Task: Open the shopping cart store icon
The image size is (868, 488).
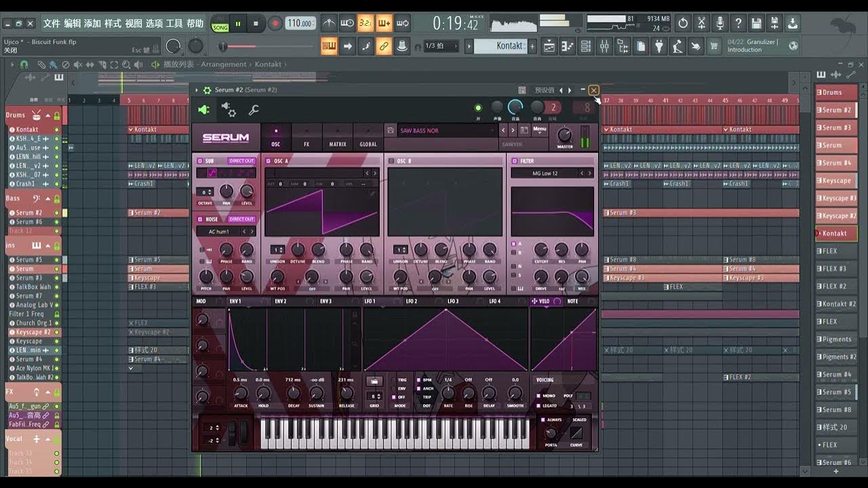Action: 713,46
